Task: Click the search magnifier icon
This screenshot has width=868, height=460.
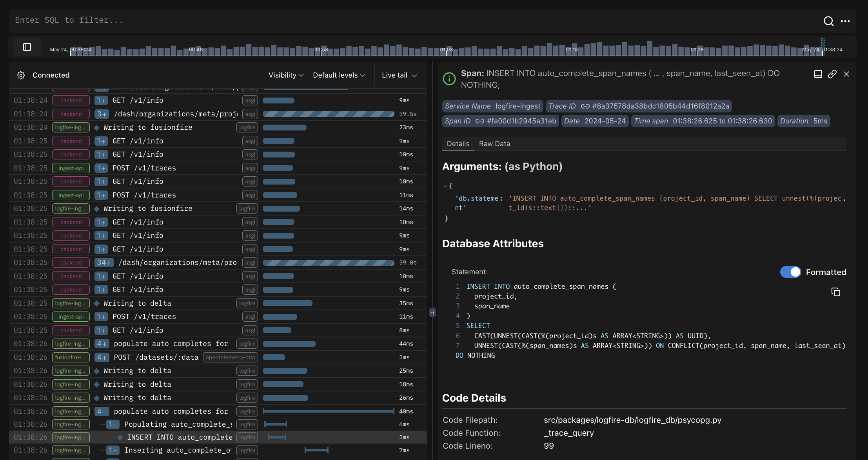Action: pos(828,21)
